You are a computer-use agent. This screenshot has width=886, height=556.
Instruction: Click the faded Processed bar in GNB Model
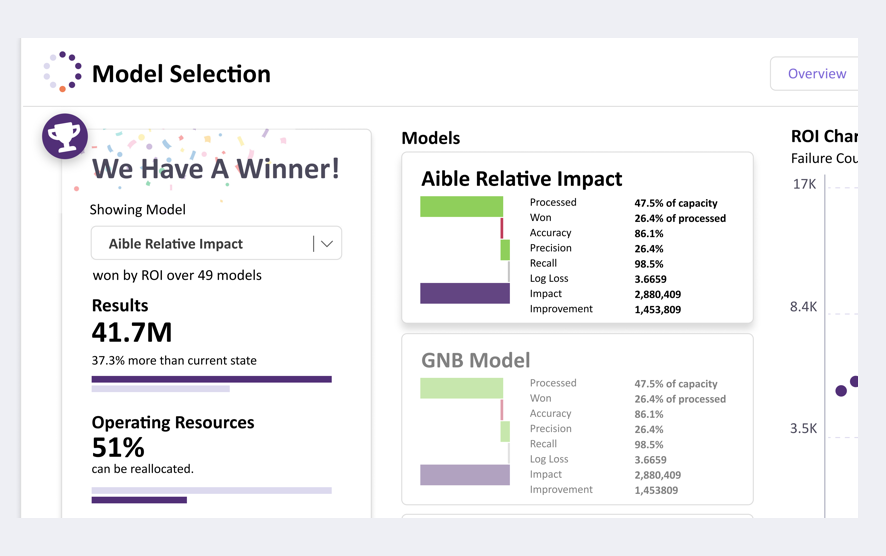pyautogui.click(x=462, y=388)
